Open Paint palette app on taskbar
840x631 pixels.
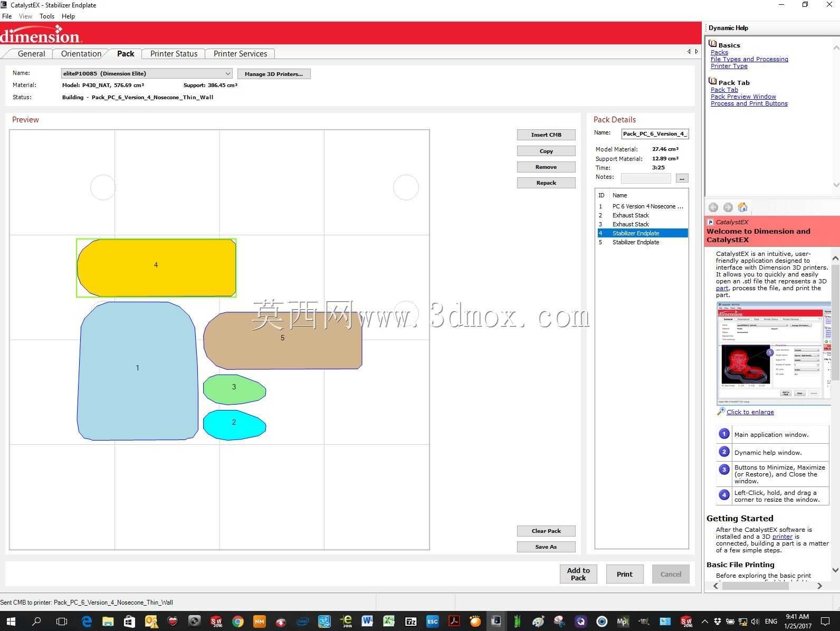pyautogui.click(x=538, y=622)
